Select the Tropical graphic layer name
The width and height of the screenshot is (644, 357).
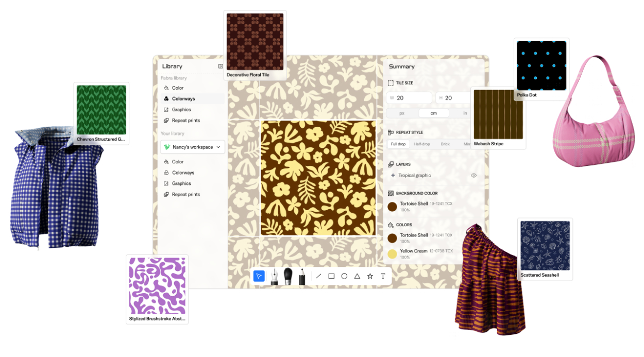pos(414,175)
